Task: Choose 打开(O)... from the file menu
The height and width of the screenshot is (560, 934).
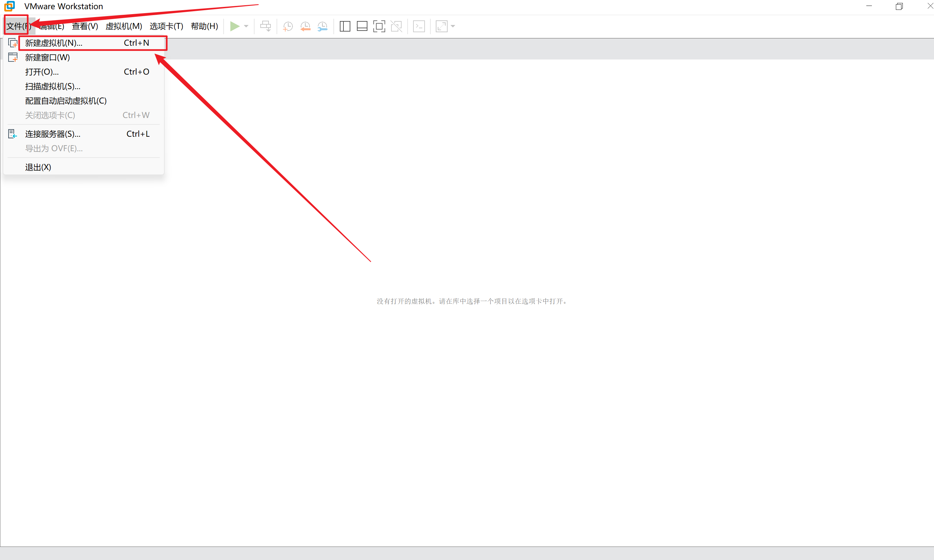Action: [42, 72]
